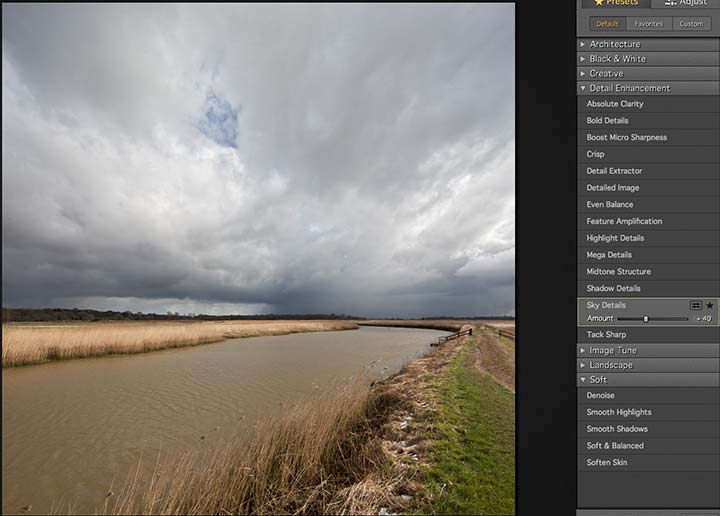Expand the Landscape category

[x=648, y=365]
